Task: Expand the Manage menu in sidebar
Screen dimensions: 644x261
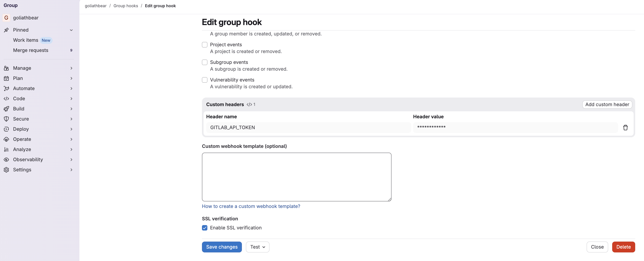Action: pos(22,68)
